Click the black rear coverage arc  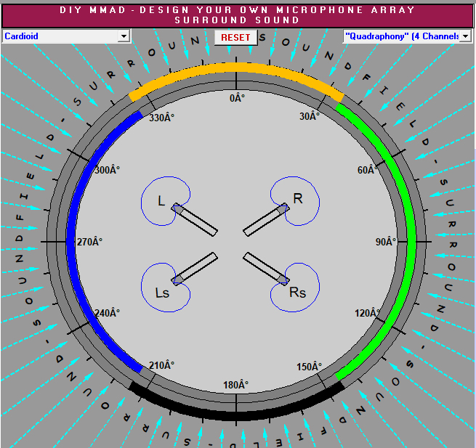236,415
